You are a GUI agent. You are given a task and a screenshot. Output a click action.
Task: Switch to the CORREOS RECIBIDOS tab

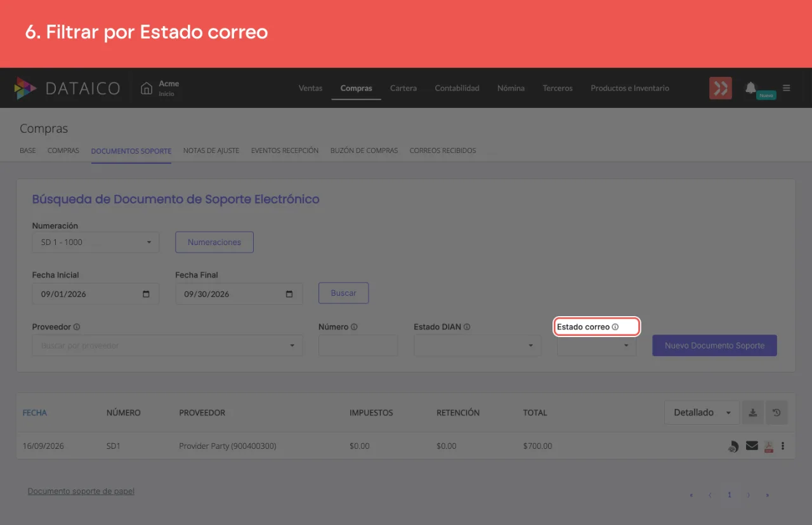[443, 151]
